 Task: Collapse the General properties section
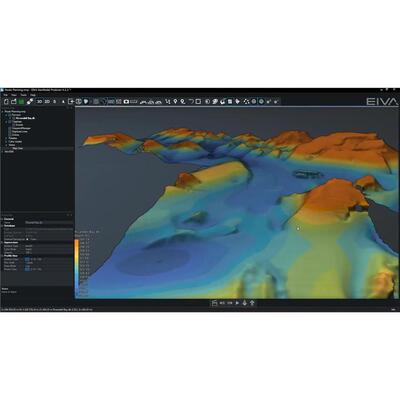click(x=2, y=219)
